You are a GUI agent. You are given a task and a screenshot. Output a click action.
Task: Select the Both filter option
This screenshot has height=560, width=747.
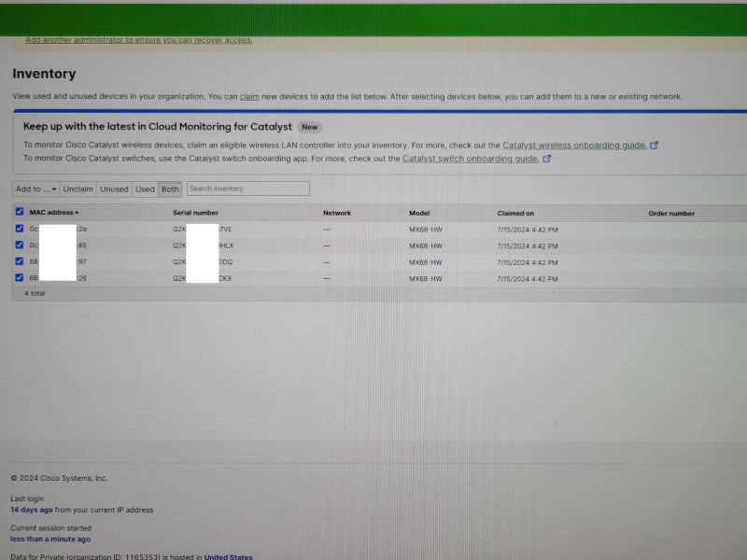point(170,189)
